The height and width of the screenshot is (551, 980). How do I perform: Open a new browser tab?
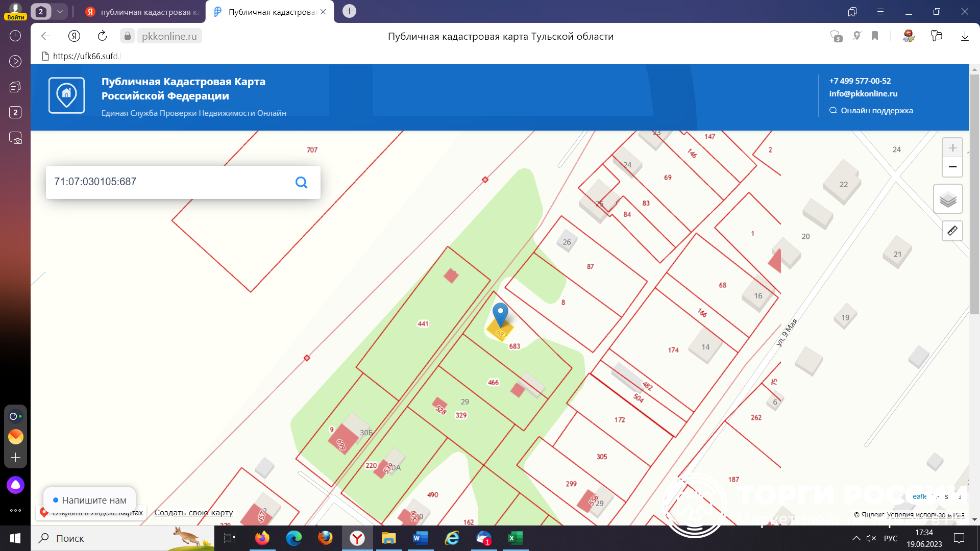(x=349, y=11)
